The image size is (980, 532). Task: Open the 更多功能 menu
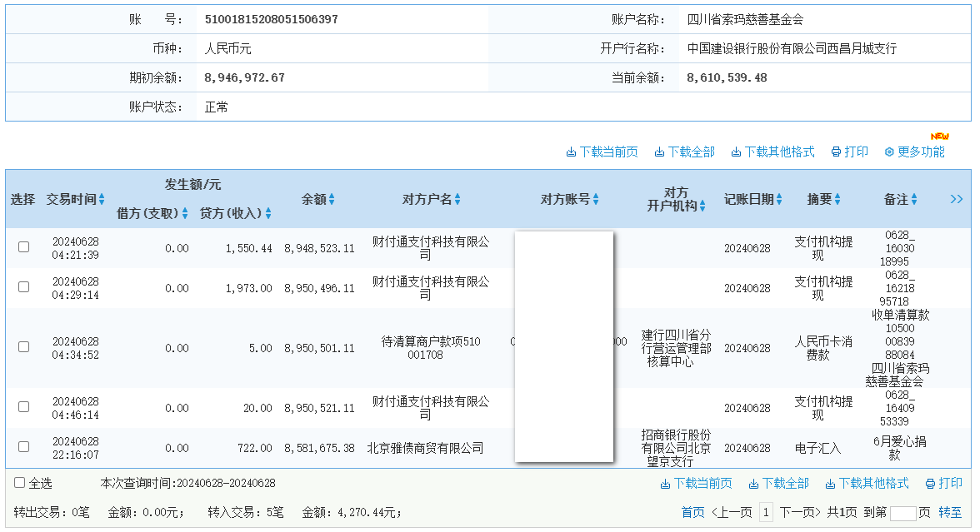(x=922, y=152)
